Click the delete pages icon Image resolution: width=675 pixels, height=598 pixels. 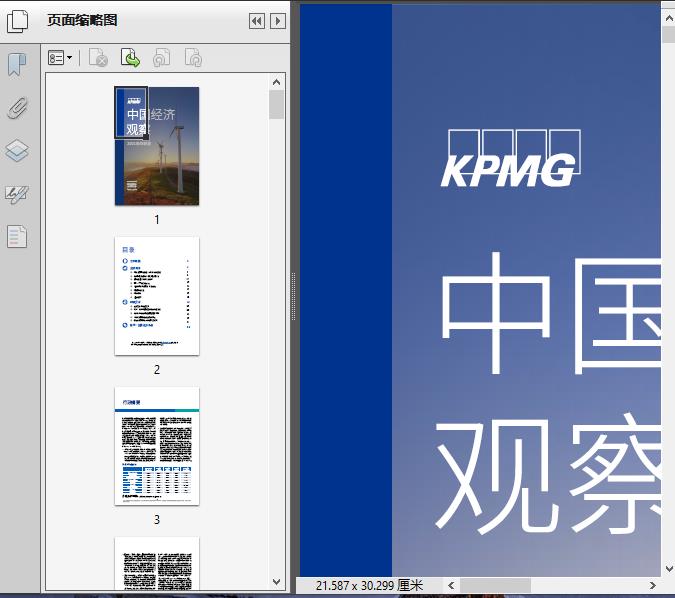(x=98, y=58)
